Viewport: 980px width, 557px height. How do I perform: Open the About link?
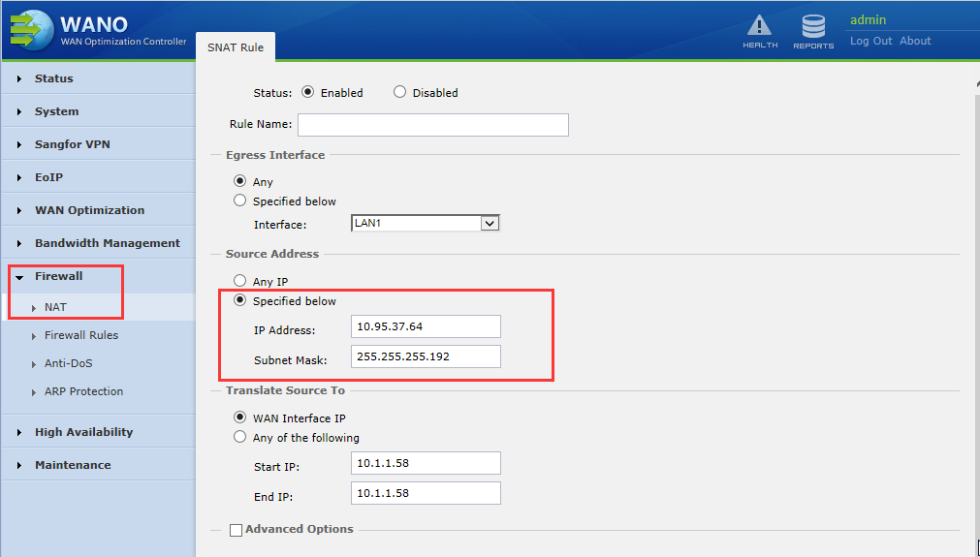(x=915, y=41)
